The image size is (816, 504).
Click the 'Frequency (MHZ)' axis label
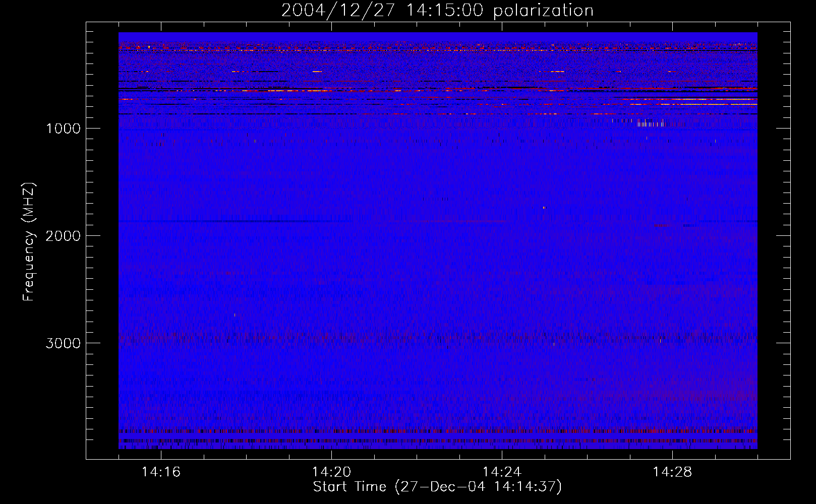(x=29, y=242)
